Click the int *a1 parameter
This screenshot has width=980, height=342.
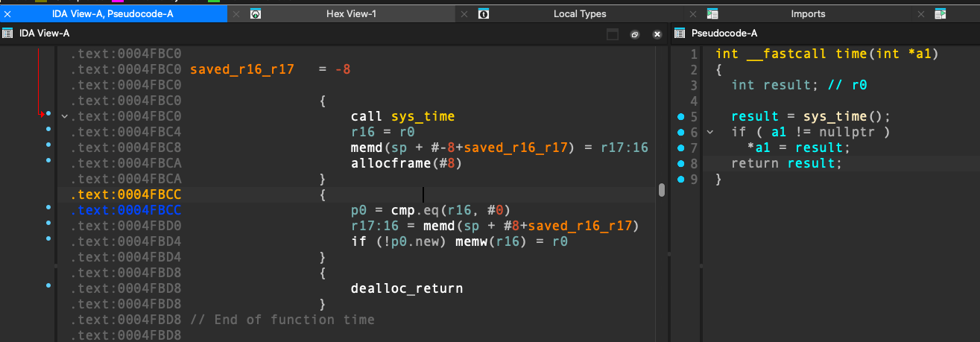coord(903,54)
